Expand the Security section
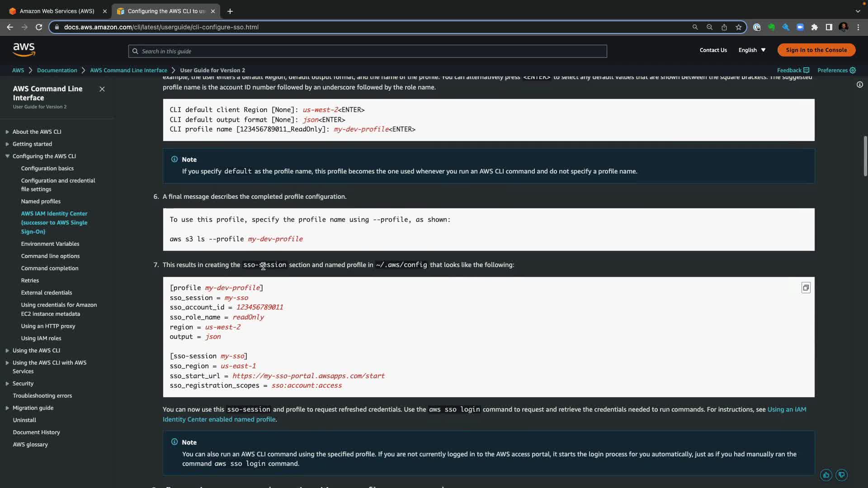The width and height of the screenshot is (868, 488). tap(7, 384)
